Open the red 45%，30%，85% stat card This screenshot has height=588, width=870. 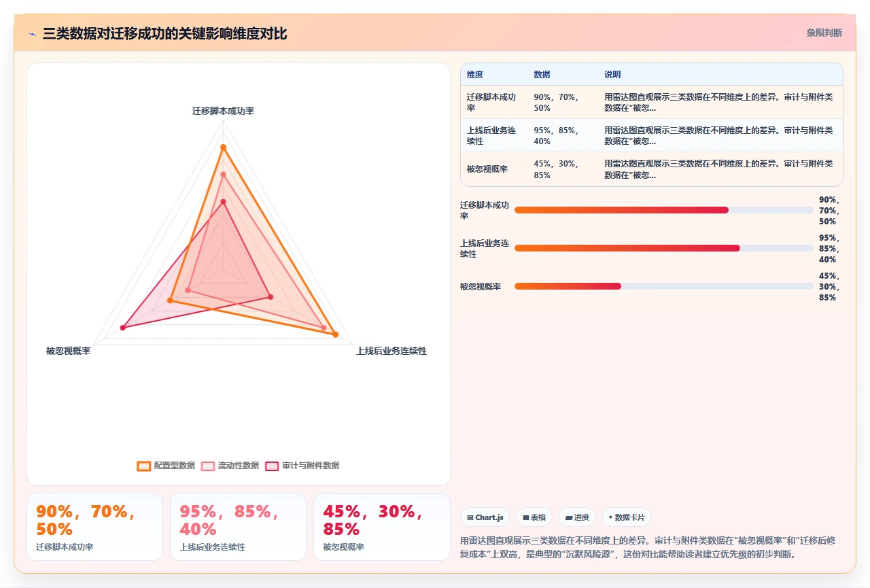point(382,527)
